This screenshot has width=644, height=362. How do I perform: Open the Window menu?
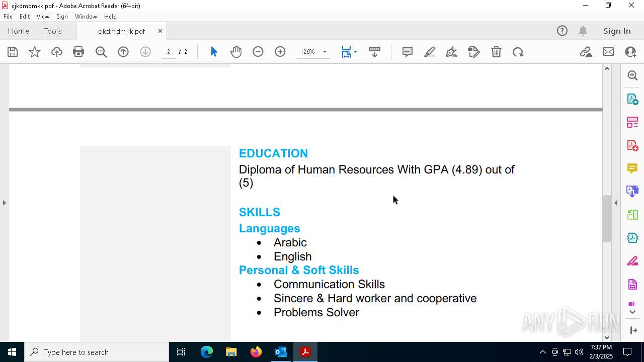86,17
